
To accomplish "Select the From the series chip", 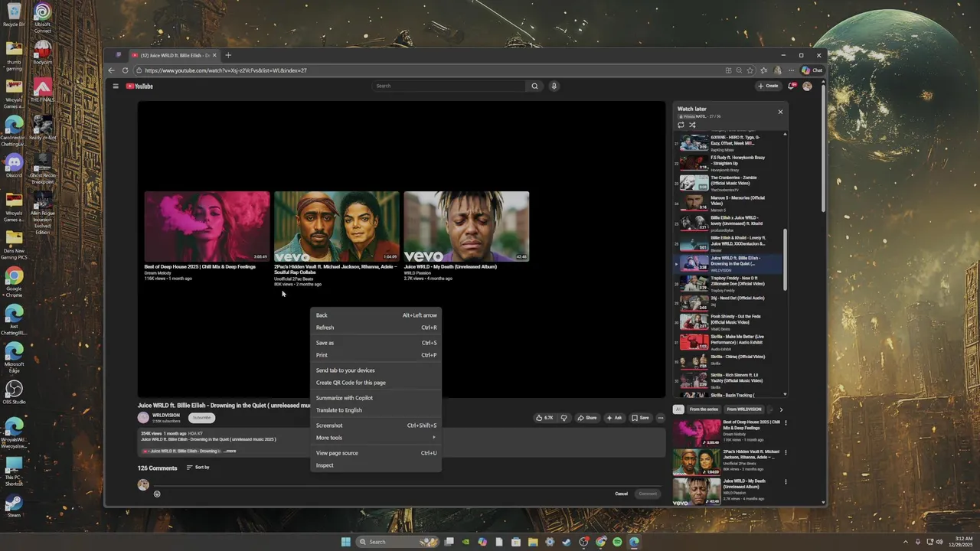I will (x=704, y=409).
